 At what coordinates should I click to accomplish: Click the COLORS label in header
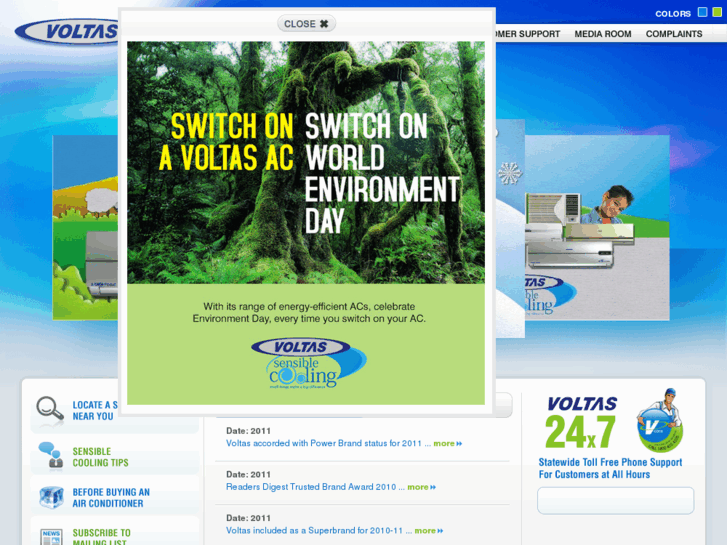tap(673, 14)
